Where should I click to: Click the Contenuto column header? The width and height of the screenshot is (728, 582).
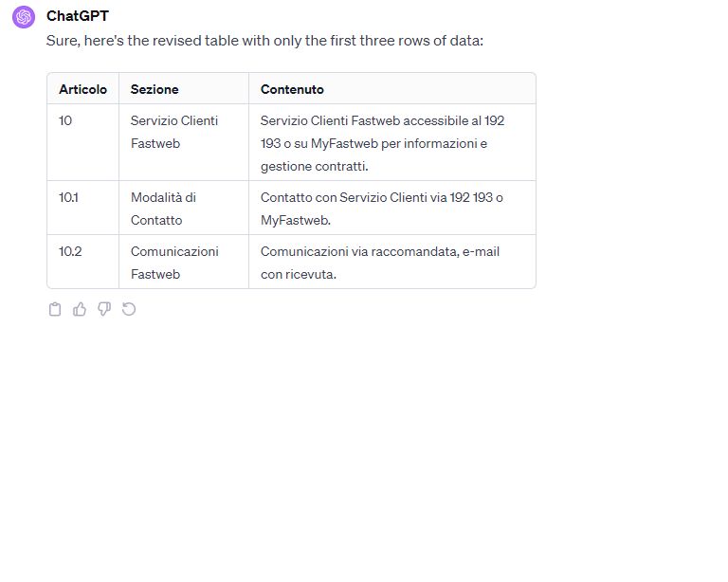(x=292, y=89)
